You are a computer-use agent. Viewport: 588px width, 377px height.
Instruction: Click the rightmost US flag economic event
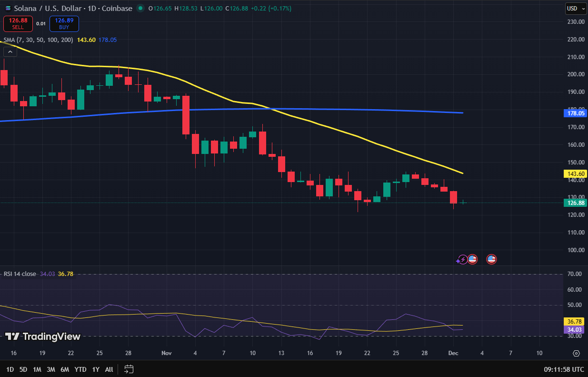coord(491,259)
